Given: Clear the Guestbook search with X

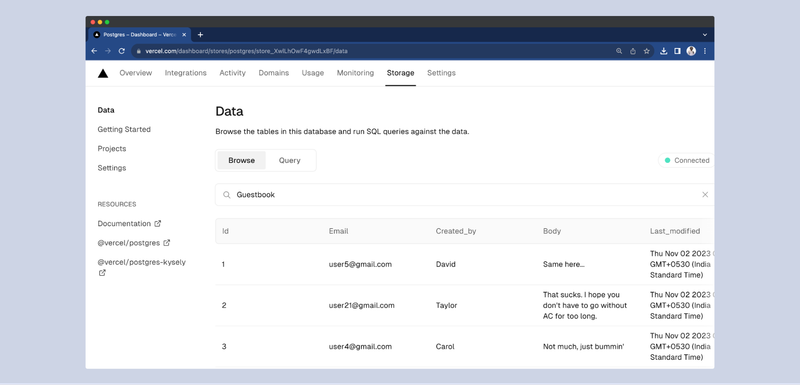Looking at the screenshot, I should 705,195.
